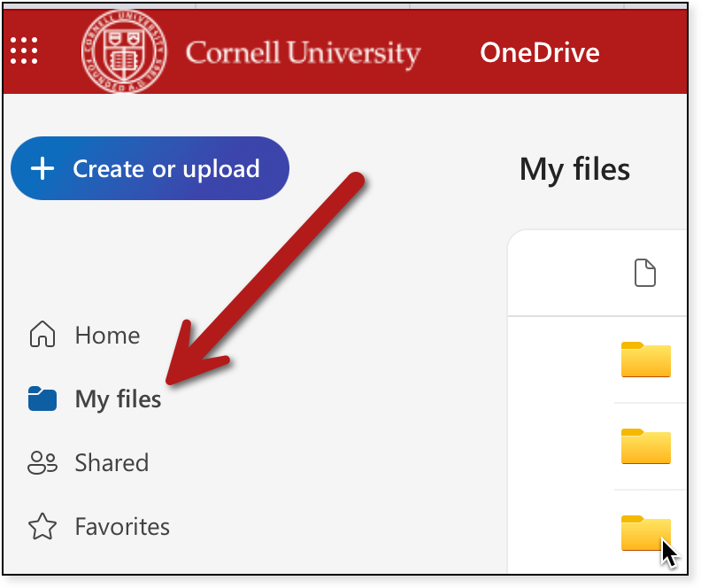Open the second yellow folder in list

645,446
